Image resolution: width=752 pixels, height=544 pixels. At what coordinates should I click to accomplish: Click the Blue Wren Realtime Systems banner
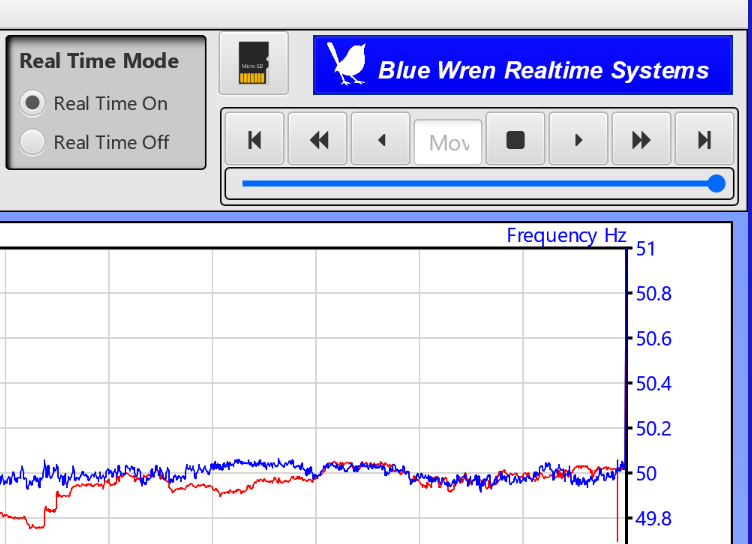pyautogui.click(x=523, y=65)
